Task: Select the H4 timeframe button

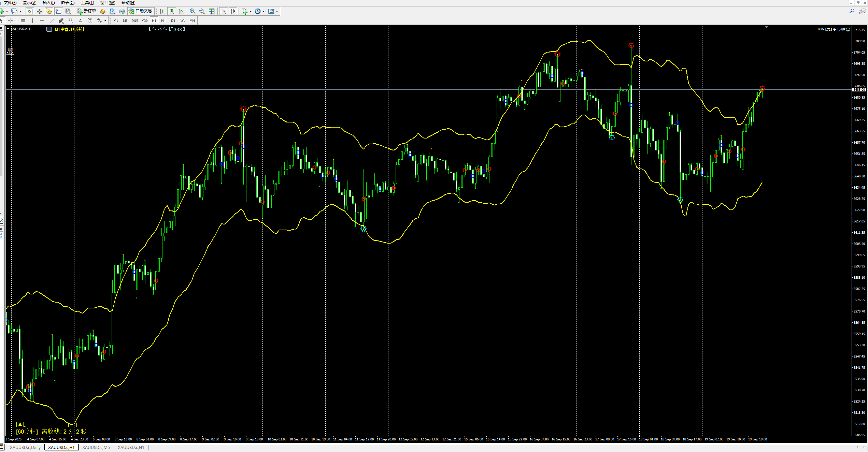Action: coord(163,20)
